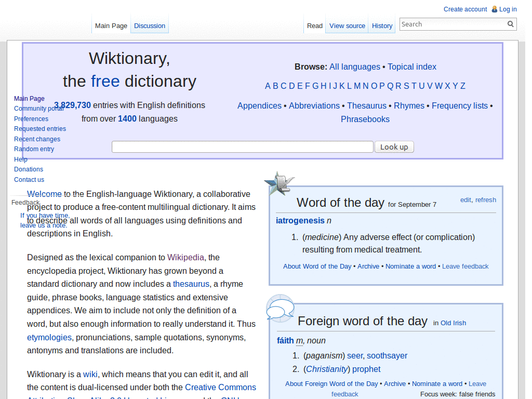Click Leave feedback for Word of the Day
This screenshot has width=532, height=399.
click(465, 267)
